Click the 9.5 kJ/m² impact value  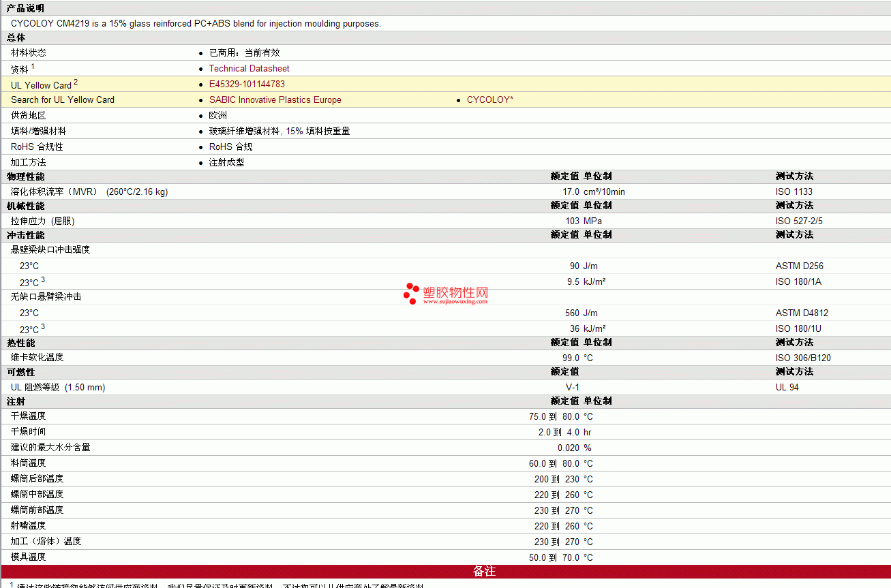click(586, 281)
